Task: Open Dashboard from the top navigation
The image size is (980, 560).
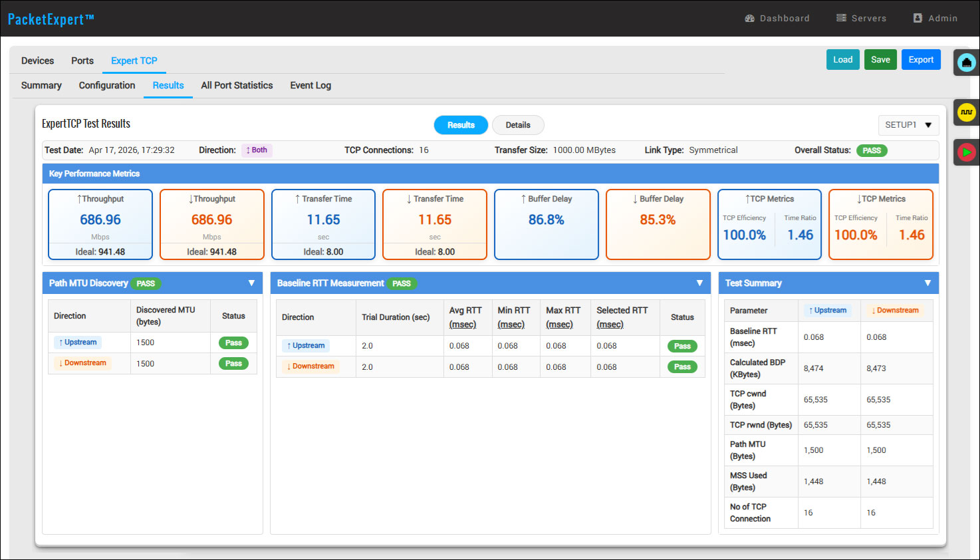Action: click(777, 18)
